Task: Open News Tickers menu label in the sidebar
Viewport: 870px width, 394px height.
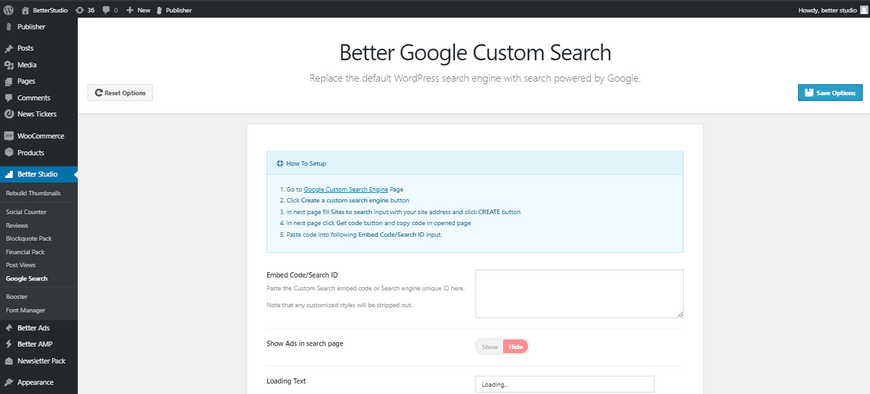Action: (x=37, y=114)
